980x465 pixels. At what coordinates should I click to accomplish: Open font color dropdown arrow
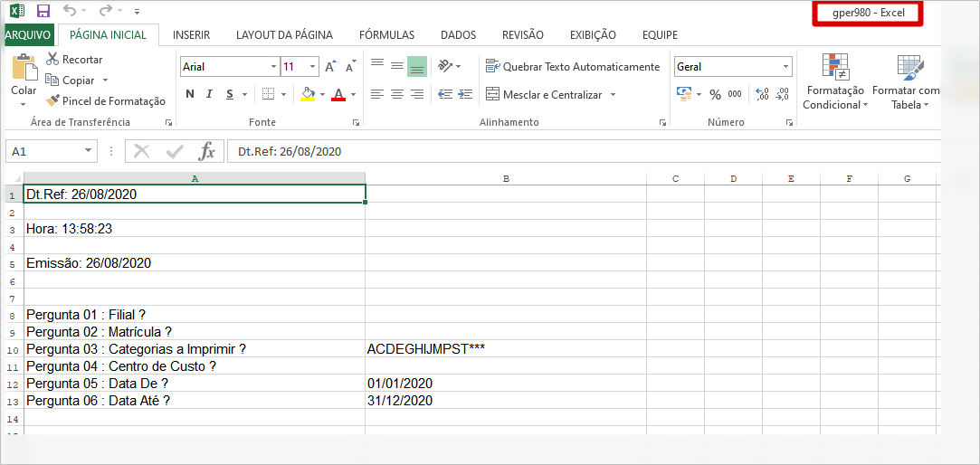coord(353,95)
